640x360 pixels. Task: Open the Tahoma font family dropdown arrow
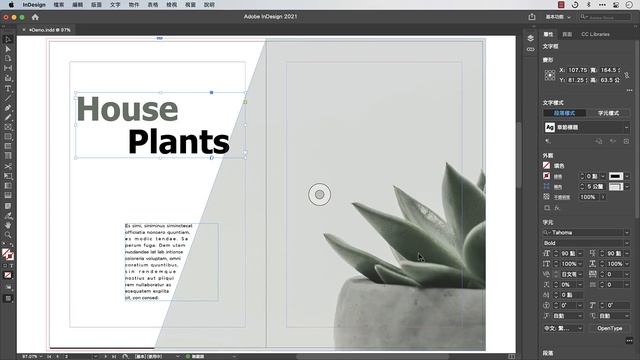point(627,233)
